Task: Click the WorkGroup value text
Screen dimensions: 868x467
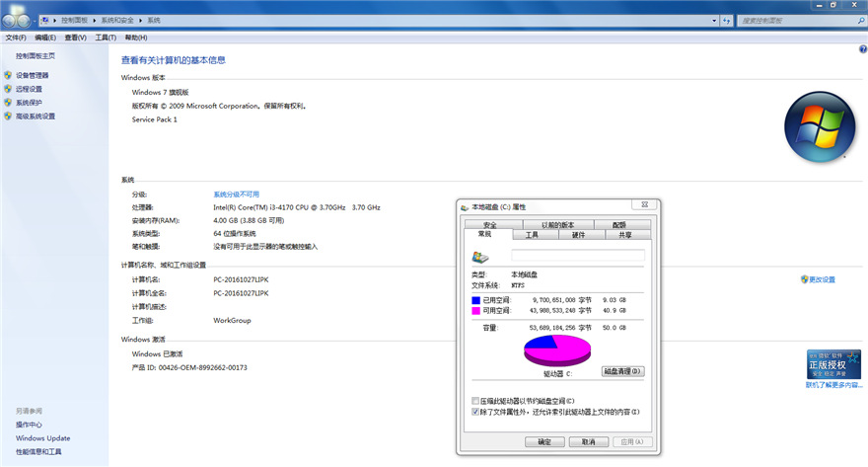Action: click(232, 320)
